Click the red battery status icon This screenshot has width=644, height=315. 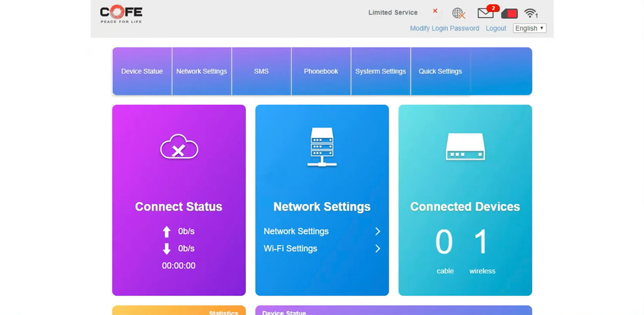(509, 14)
